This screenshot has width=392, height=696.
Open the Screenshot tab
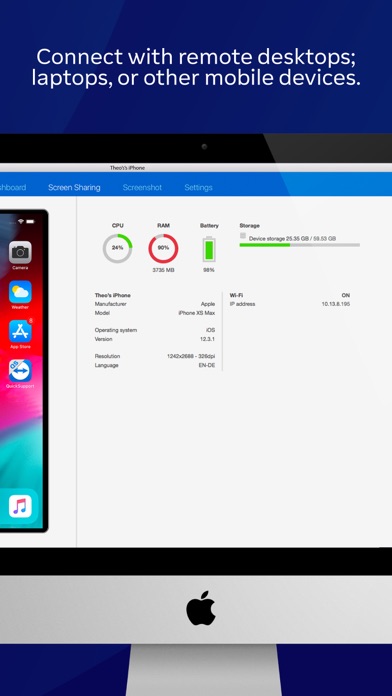[x=142, y=187]
